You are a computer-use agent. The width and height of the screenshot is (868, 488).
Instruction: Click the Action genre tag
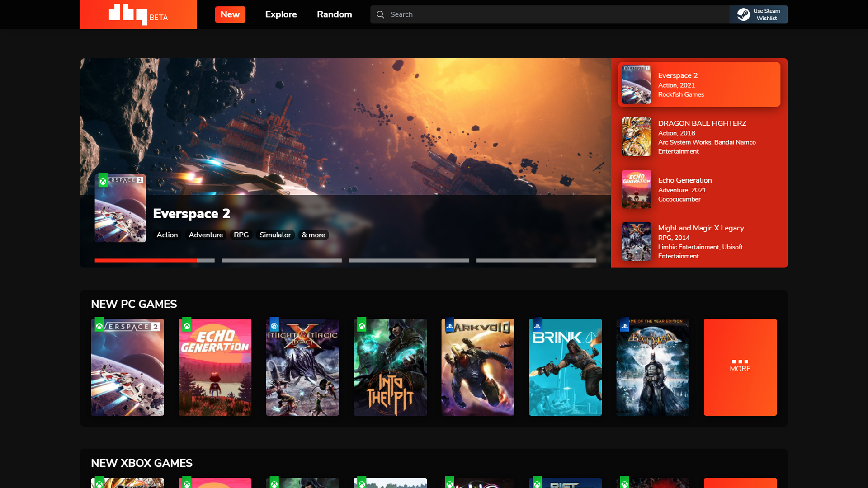click(167, 235)
